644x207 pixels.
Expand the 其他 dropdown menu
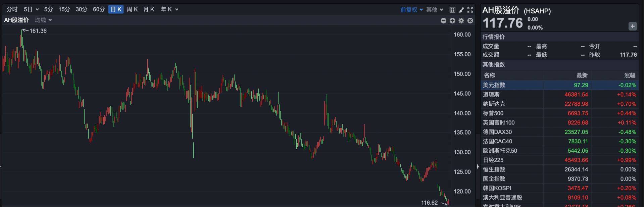coord(435,10)
